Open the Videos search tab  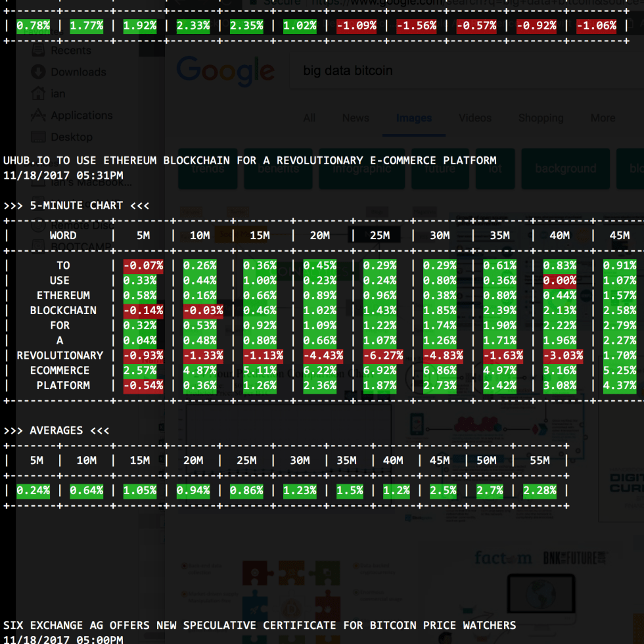pos(474,118)
